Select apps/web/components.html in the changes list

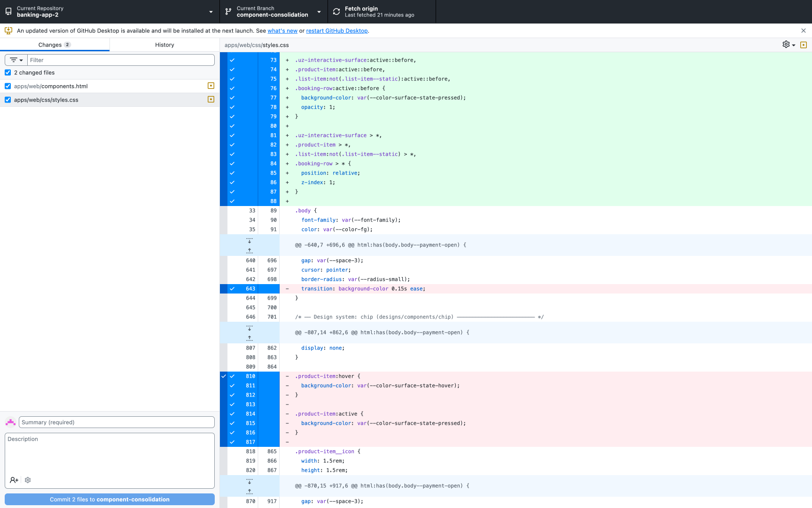(109, 86)
